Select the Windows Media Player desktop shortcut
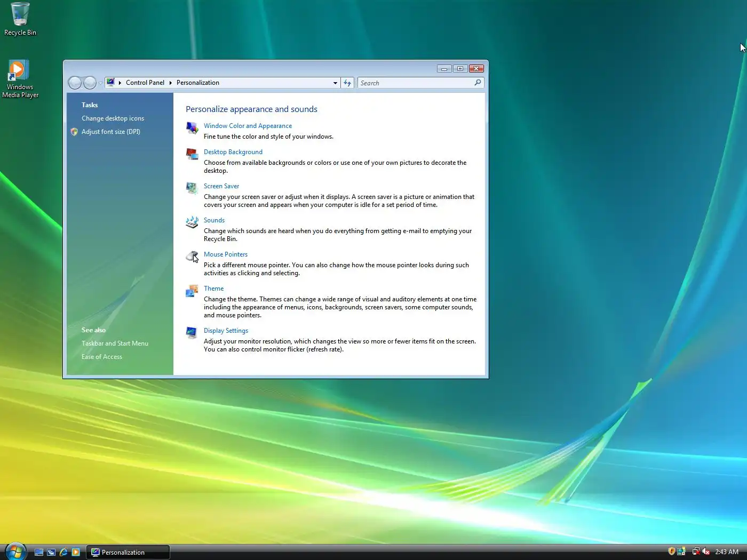Screen dimensions: 747x560 (20, 79)
